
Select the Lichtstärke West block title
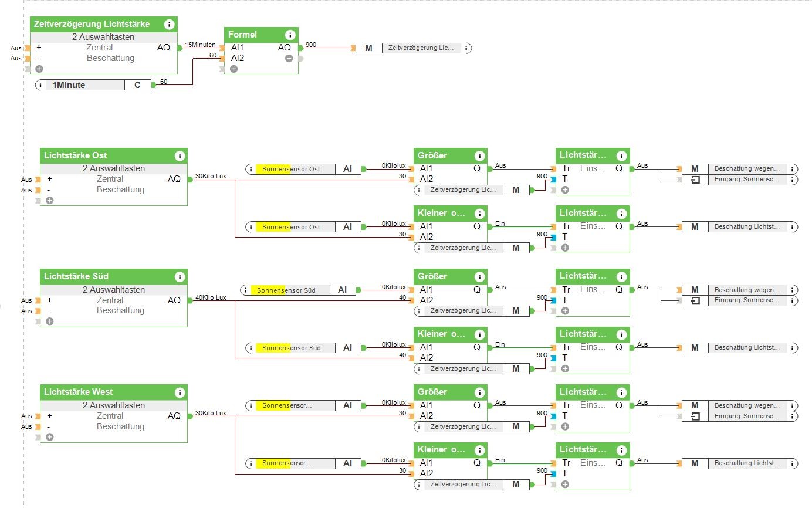coord(79,392)
